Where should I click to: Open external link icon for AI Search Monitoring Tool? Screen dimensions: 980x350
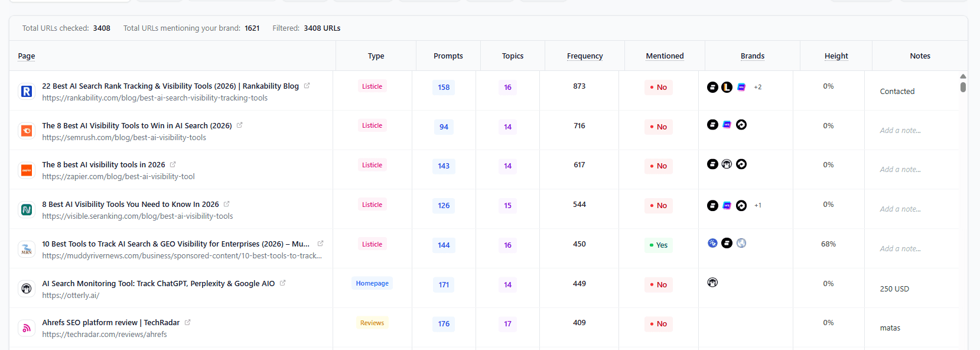pyautogui.click(x=282, y=283)
